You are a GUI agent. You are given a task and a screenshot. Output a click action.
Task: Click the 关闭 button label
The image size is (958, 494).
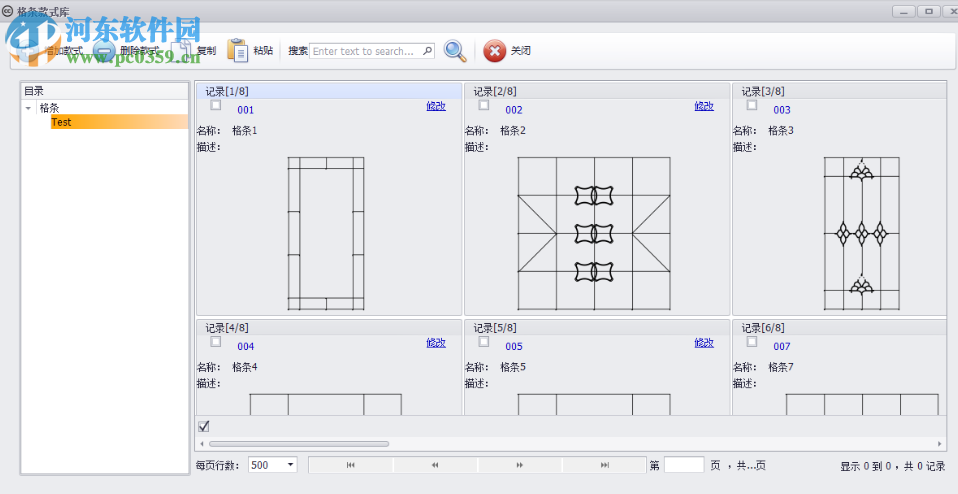pos(521,51)
